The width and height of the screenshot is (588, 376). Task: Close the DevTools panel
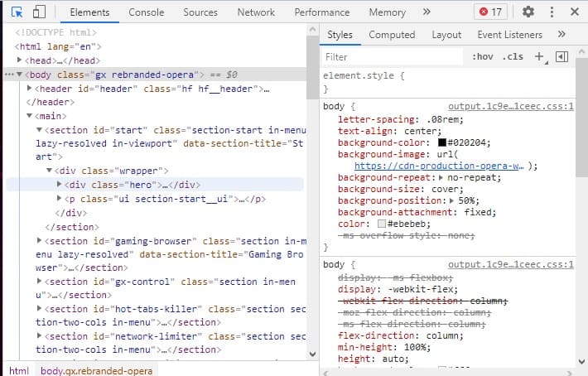(x=573, y=12)
